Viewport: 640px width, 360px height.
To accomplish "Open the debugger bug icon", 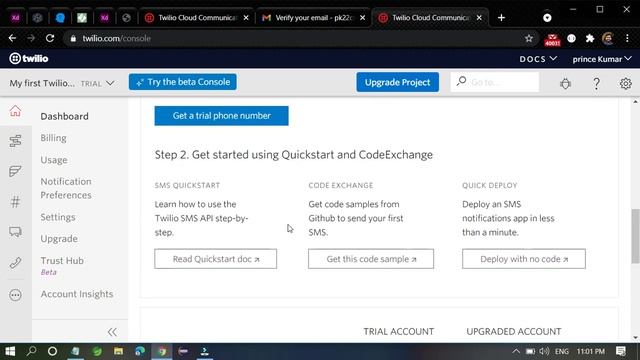I will pyautogui.click(x=565, y=83).
